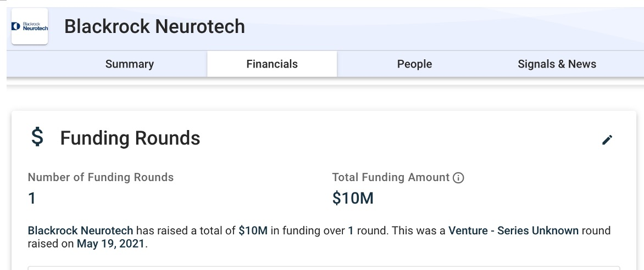Click the value 1 under Number of Funding Rounds
This screenshot has width=644, height=270.
[x=32, y=198]
